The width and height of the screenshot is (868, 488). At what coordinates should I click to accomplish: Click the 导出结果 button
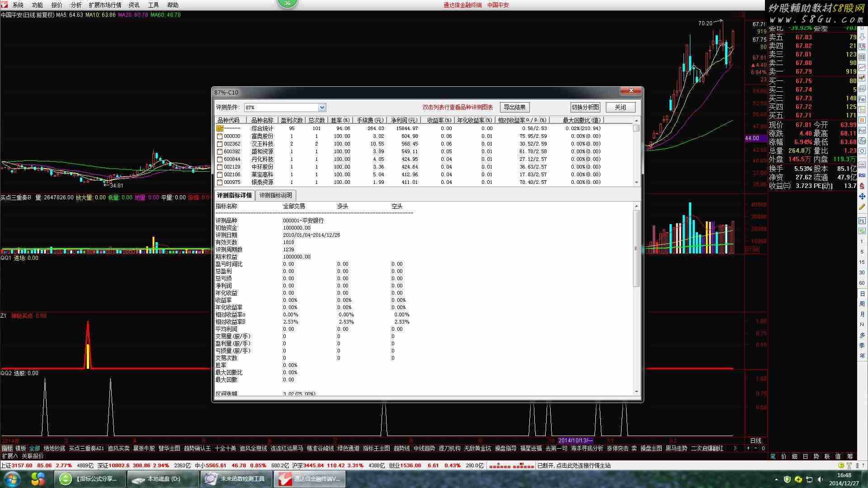[514, 107]
